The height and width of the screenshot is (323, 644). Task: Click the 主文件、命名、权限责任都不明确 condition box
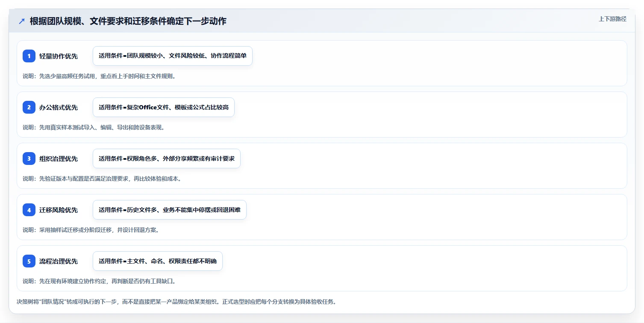158,261
